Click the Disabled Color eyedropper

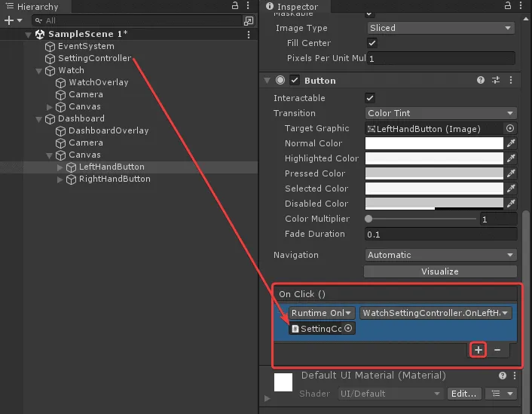click(x=511, y=204)
